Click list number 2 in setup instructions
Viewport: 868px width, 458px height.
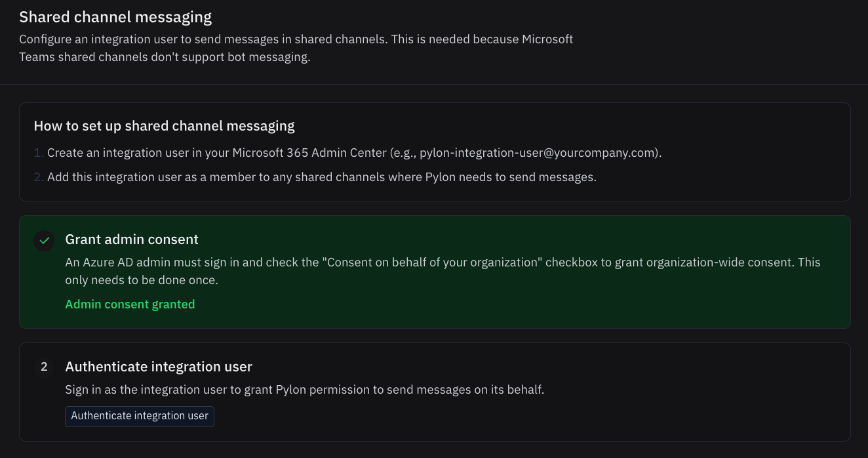(38, 177)
